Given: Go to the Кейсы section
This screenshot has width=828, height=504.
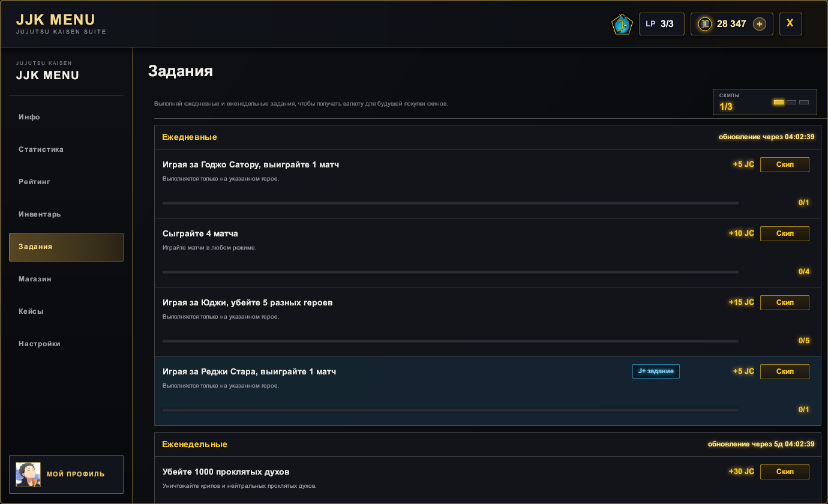Looking at the screenshot, I should coord(66,311).
